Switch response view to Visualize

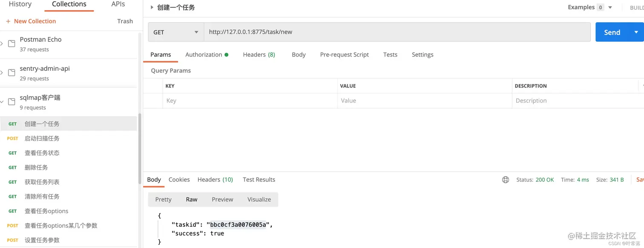pos(259,199)
